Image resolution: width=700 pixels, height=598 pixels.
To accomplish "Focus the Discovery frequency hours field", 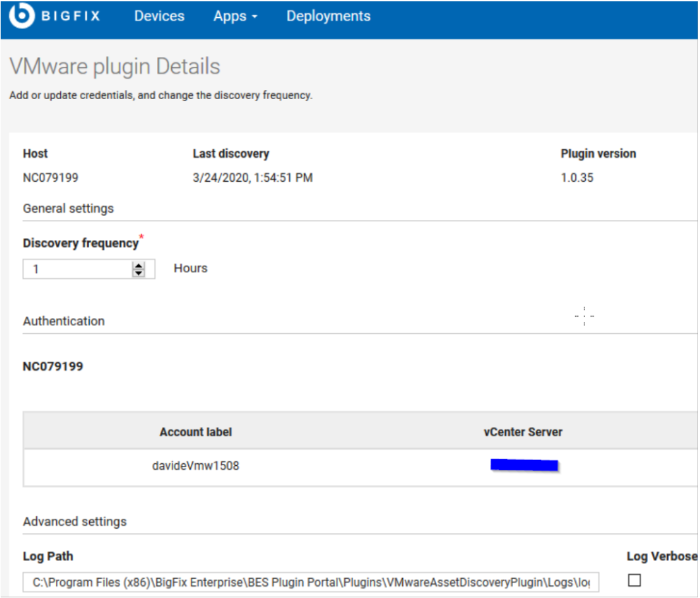I will [89, 269].
